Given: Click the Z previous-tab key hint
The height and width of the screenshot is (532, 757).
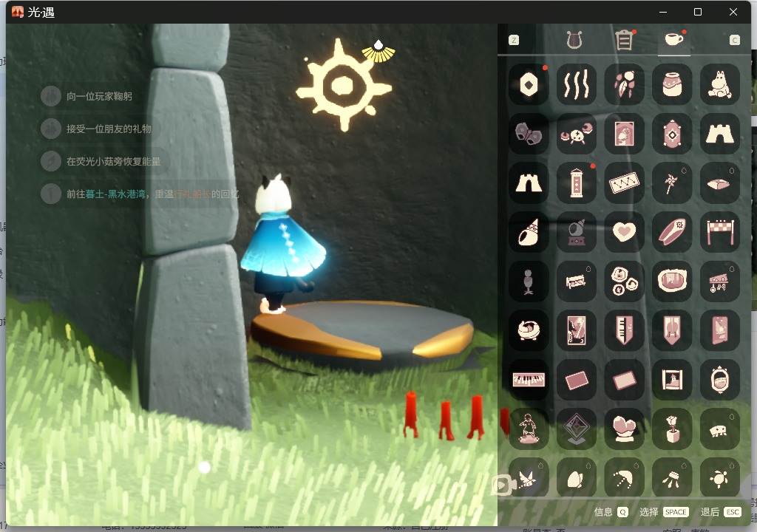Looking at the screenshot, I should 514,40.
